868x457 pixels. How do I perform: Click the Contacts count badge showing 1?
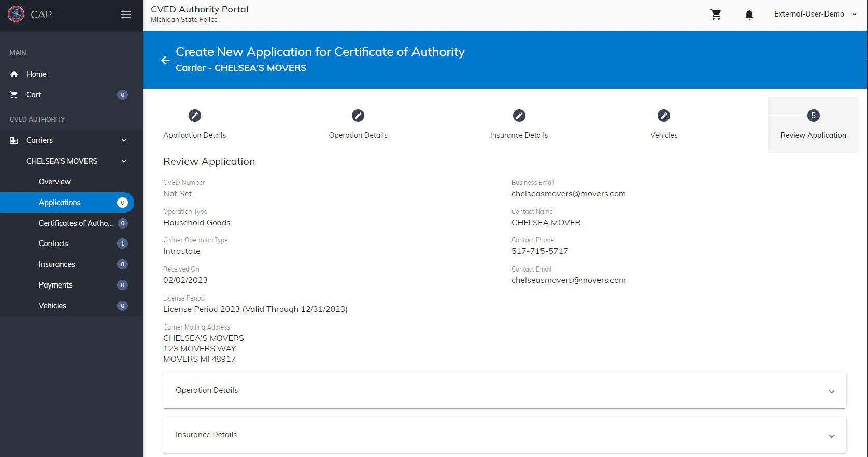(122, 244)
